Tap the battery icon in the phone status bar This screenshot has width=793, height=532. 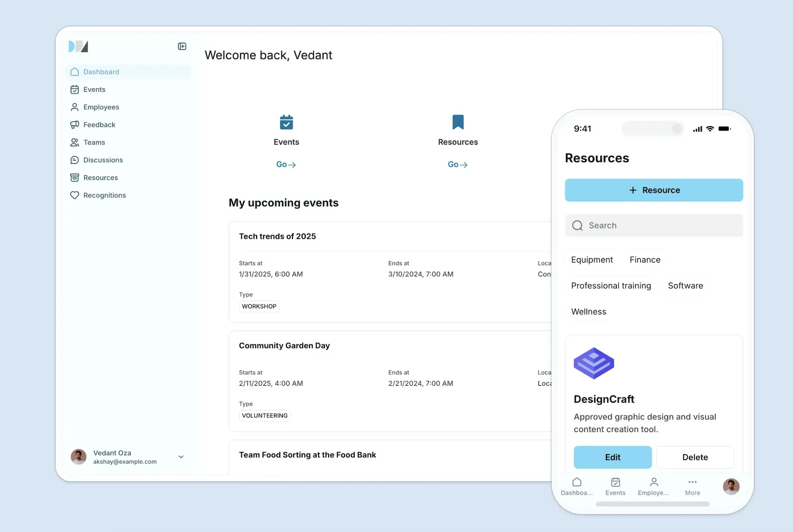click(724, 129)
